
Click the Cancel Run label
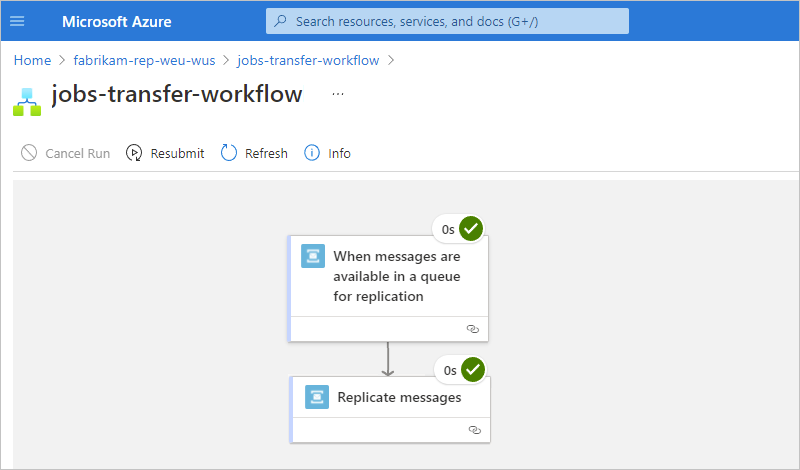78,154
